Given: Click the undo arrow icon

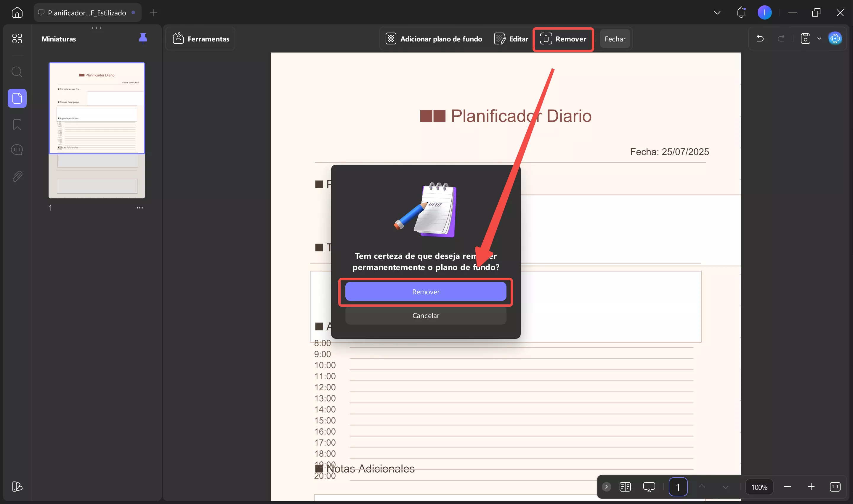Looking at the screenshot, I should [760, 39].
